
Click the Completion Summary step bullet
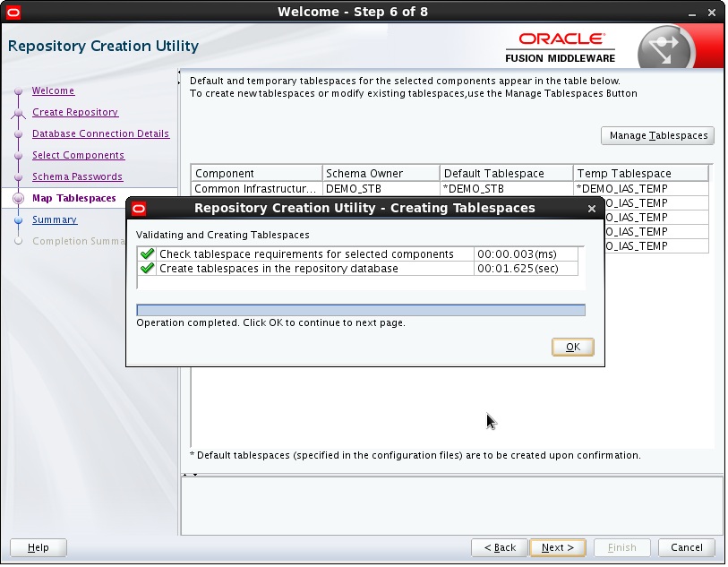point(19,242)
